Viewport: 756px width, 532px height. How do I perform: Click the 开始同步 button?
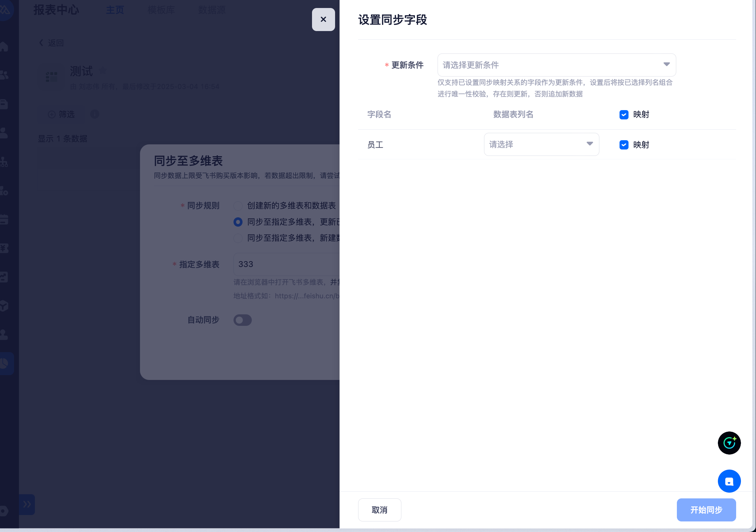click(x=706, y=509)
